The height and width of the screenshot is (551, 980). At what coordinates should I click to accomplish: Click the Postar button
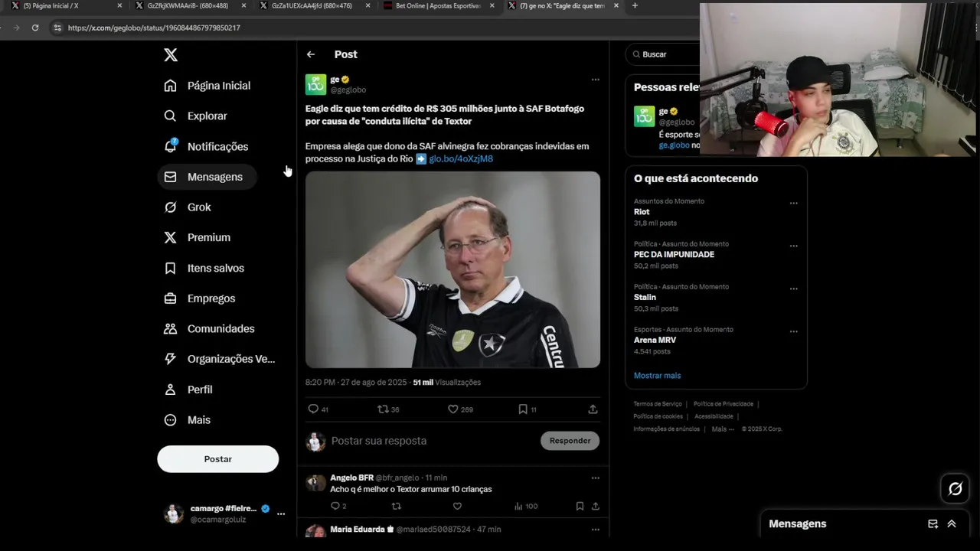pyautogui.click(x=218, y=459)
